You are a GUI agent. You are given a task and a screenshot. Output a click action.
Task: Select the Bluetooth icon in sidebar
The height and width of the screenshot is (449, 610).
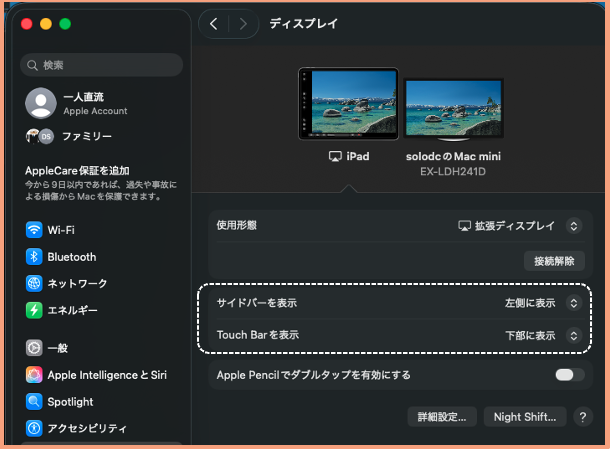tap(35, 256)
